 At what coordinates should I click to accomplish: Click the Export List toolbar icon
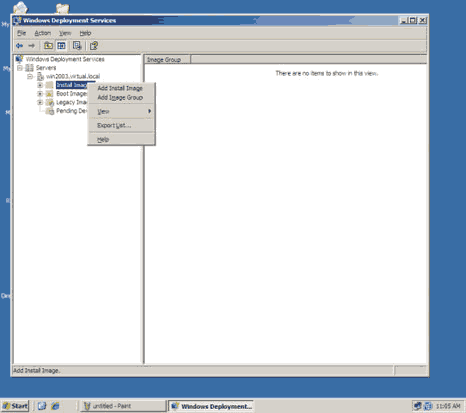tap(77, 46)
